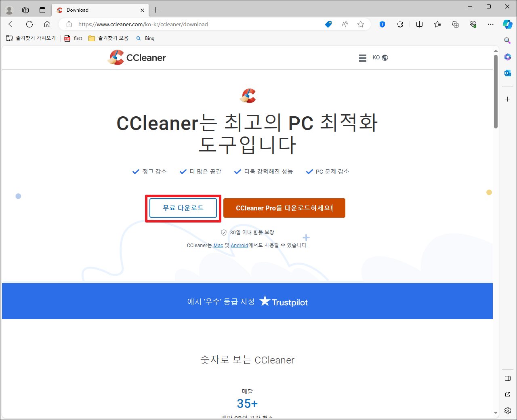Refresh the page with the reload icon
517x420 pixels.
coord(29,24)
